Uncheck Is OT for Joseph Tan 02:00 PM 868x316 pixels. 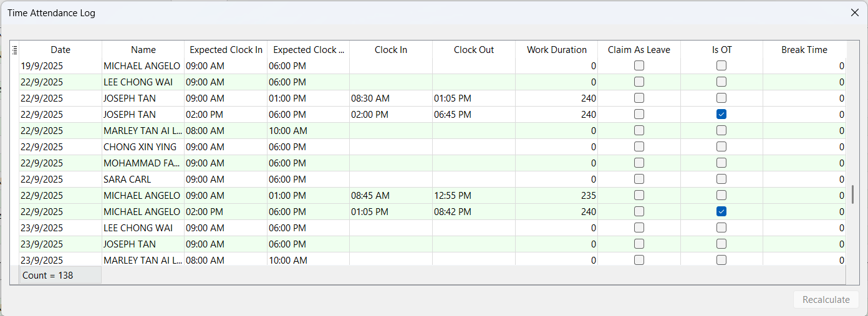721,115
